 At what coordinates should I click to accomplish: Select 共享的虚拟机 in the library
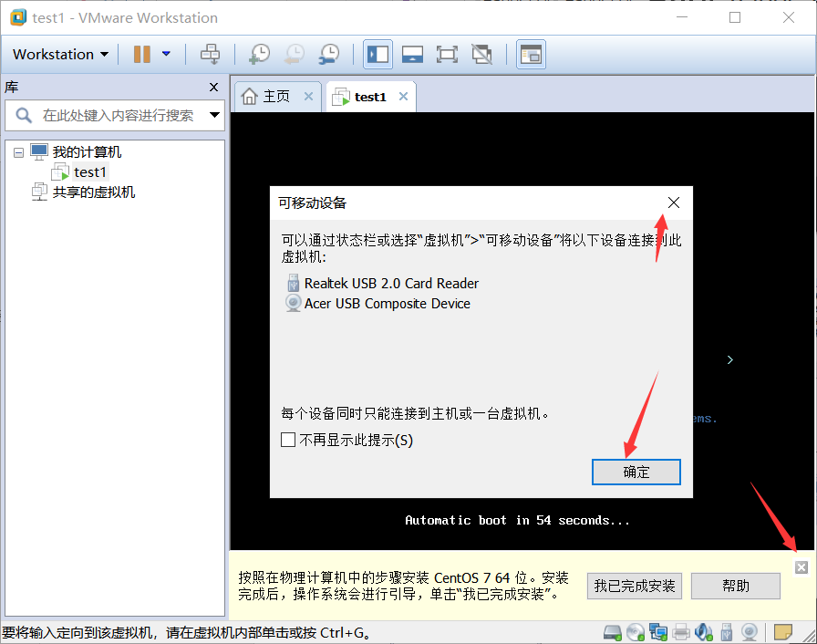tap(94, 192)
